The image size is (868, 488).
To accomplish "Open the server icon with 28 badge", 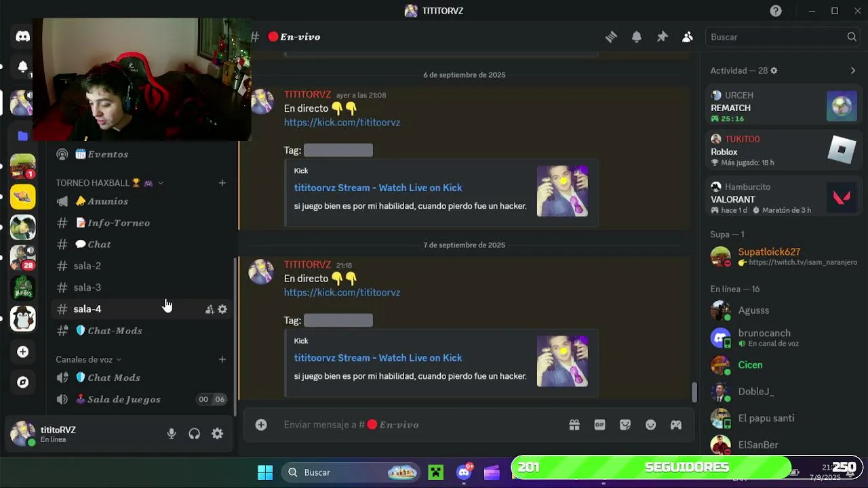I will (x=23, y=258).
